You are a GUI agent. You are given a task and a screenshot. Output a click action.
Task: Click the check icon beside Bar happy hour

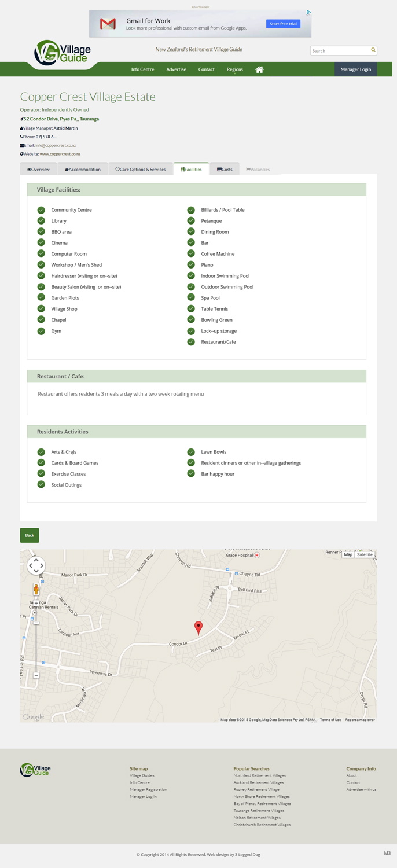(x=191, y=474)
